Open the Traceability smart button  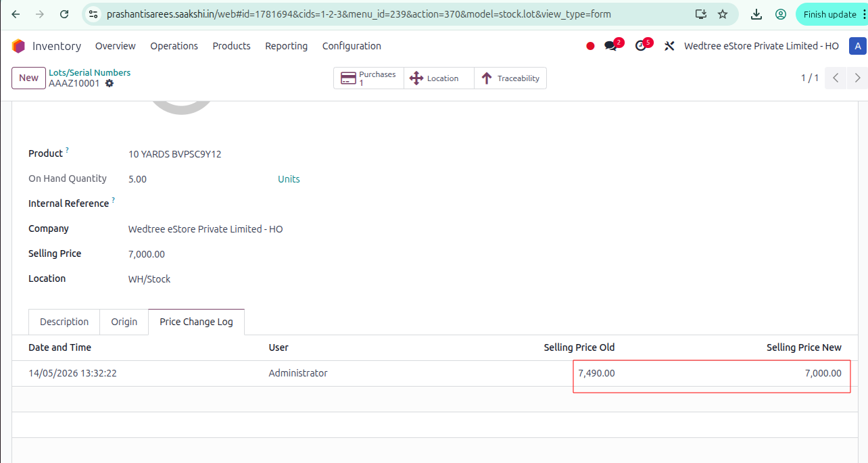pyautogui.click(x=510, y=78)
